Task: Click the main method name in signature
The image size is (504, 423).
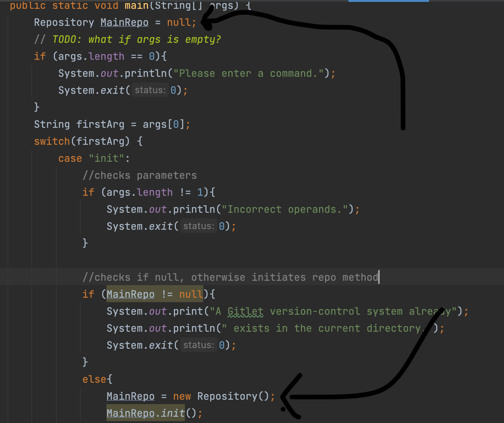Action: click(136, 6)
